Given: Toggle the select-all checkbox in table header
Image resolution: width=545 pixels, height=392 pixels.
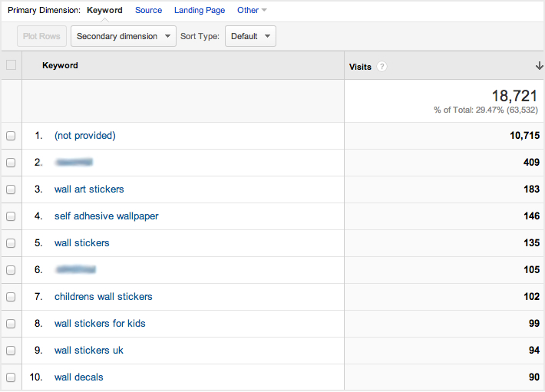Looking at the screenshot, I should 11,65.
